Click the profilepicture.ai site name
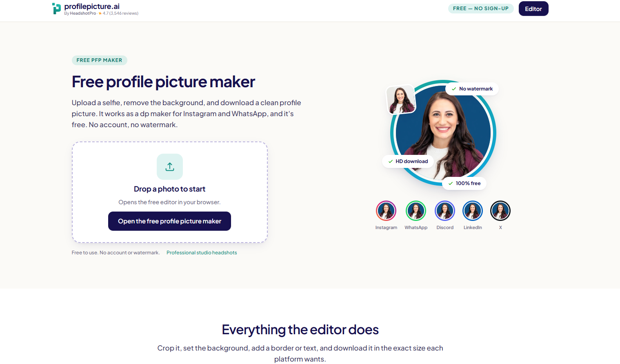Viewport: 620px width, 364px height. (92, 7)
